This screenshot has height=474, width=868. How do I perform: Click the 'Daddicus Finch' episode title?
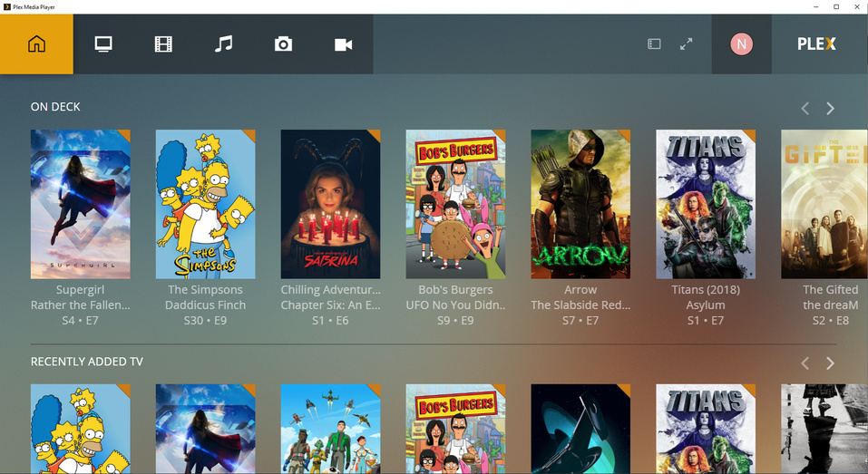click(x=205, y=305)
